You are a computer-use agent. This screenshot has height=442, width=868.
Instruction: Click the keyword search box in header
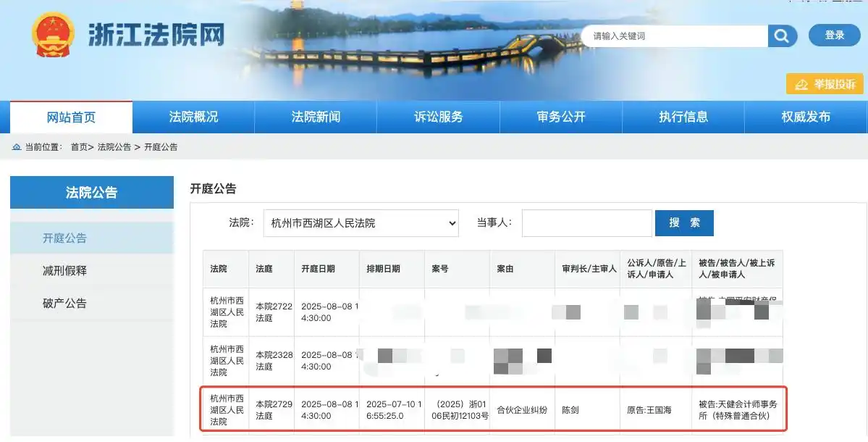(x=673, y=36)
